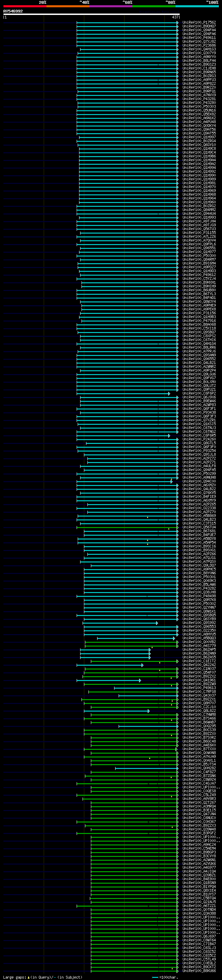Select the UniRef100_Q96551 label
222x980 pixels.
click(199, 248)
